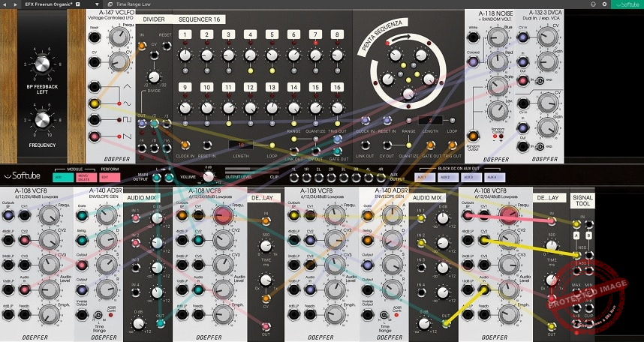The height and width of the screenshot is (342, 644).
Task: Toggle the Penta Sequenza QUANTIZE light
Action: (408, 145)
